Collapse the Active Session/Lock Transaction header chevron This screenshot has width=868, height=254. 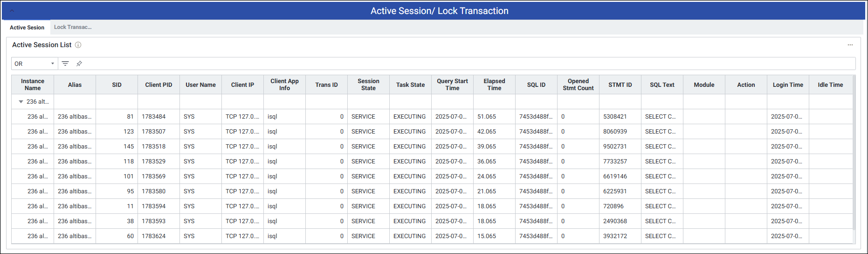click(12, 11)
